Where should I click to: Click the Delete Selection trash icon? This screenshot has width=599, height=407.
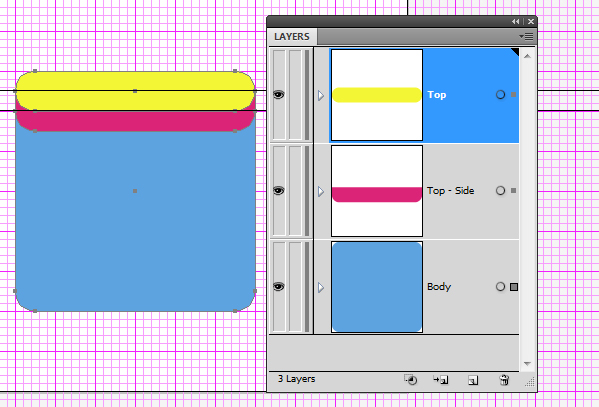(x=504, y=380)
